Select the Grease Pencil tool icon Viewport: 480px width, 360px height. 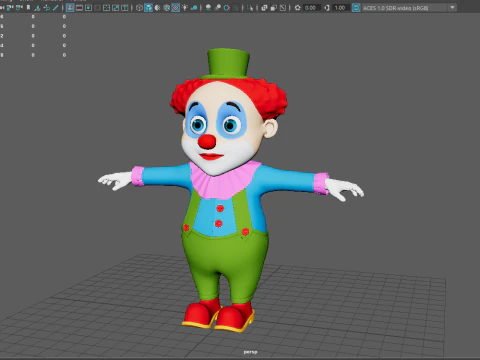point(56,8)
